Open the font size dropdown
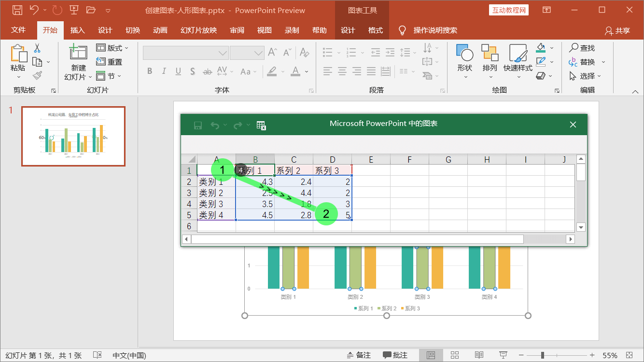This screenshot has width=644, height=362. [x=259, y=53]
